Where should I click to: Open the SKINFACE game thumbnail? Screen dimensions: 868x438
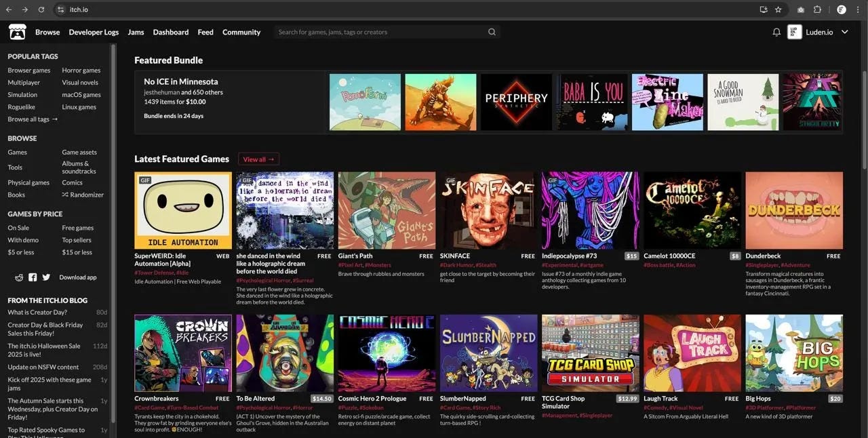[x=488, y=211]
